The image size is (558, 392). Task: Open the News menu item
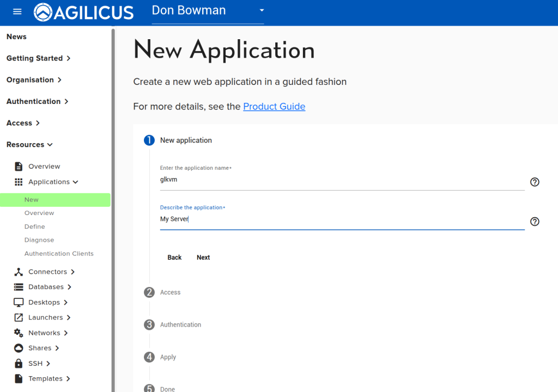tap(16, 36)
